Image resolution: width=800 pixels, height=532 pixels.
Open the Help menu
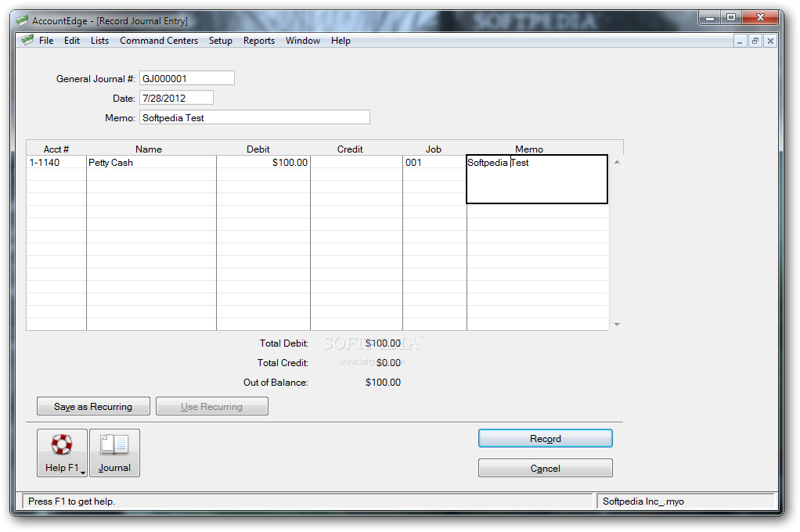click(341, 41)
